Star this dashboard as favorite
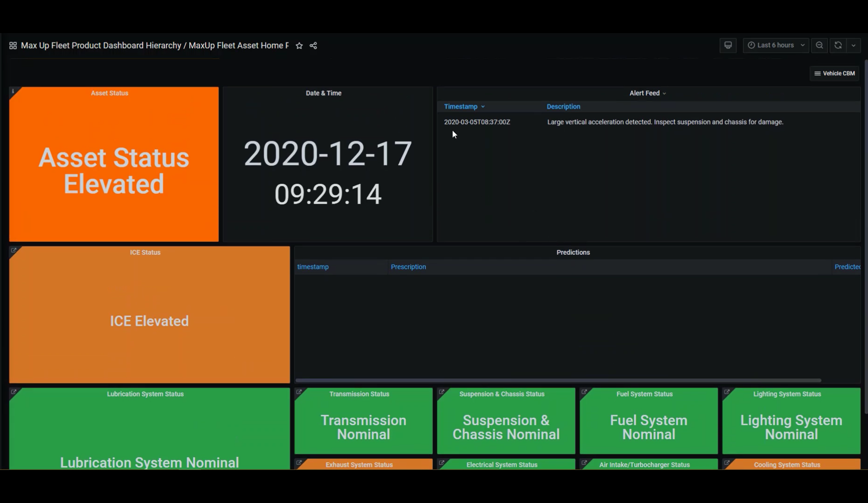The height and width of the screenshot is (503, 868). [299, 46]
